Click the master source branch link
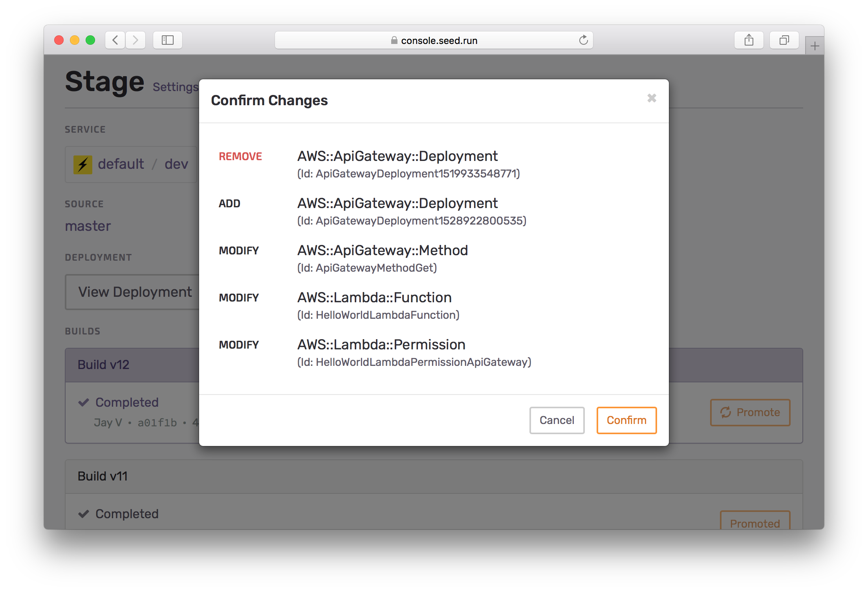The height and width of the screenshot is (592, 868). click(88, 226)
